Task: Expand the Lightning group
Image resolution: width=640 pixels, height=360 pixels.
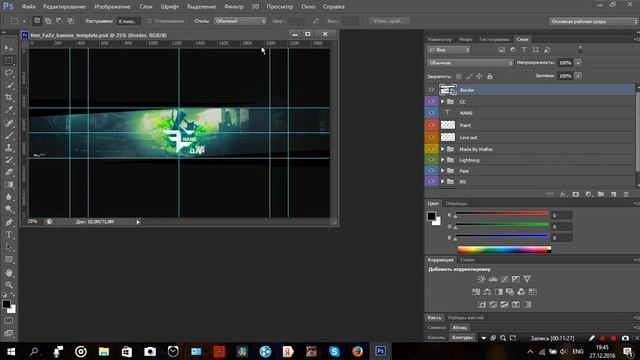Action: 442,160
